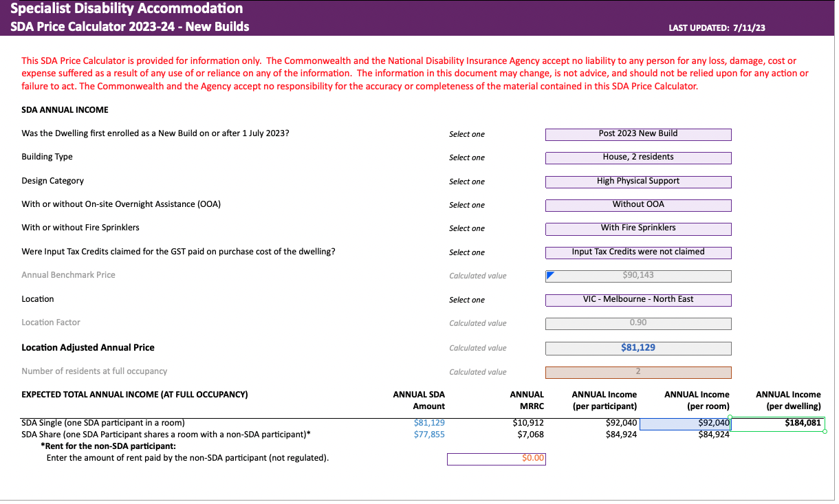Click the 'SDA ANNUAL INCOME' heading
This screenshot has width=839, height=504.
(x=65, y=110)
